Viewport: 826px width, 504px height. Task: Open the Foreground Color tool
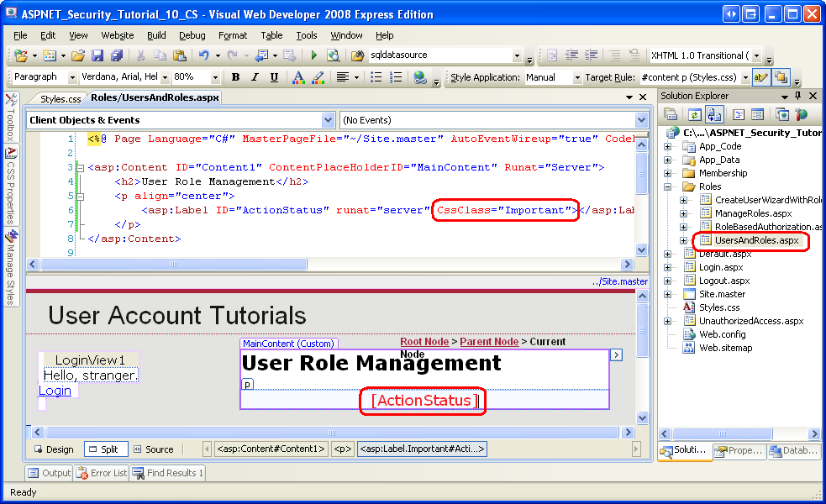[298, 77]
